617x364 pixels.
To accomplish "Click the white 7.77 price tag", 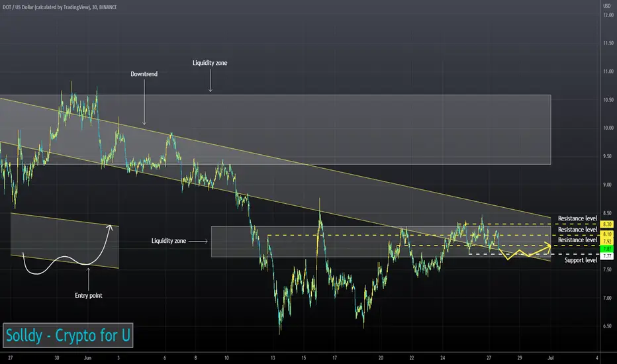I will point(607,256).
